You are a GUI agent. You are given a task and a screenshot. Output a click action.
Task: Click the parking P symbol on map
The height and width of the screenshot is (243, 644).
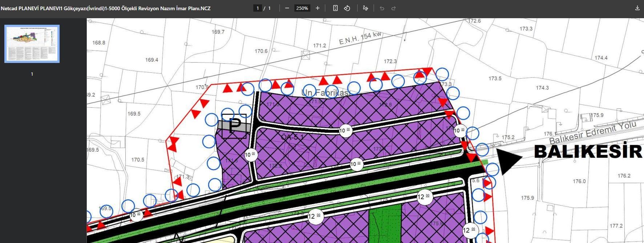[234, 126]
